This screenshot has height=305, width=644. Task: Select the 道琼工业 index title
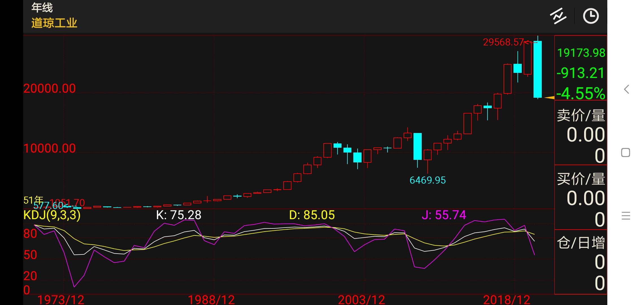click(54, 23)
